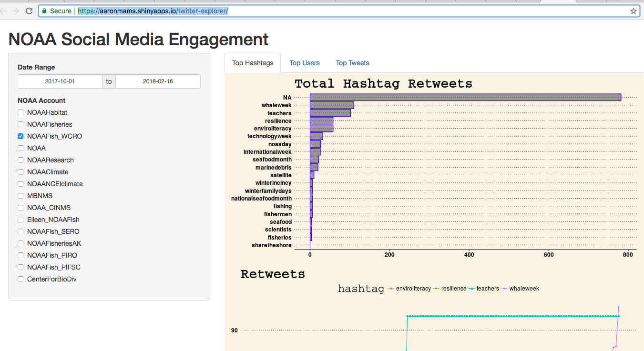Check the NOAAClimate checkbox
This screenshot has width=644, height=351.
[x=20, y=172]
